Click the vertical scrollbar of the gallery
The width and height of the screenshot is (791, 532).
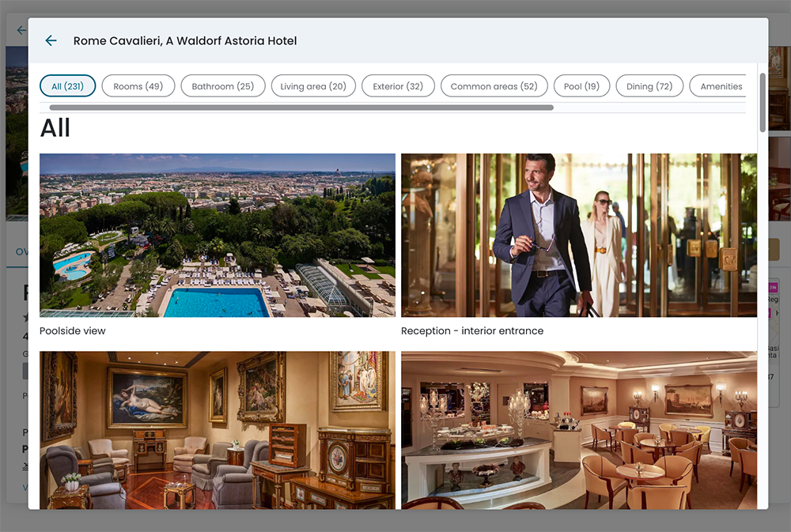tap(763, 103)
